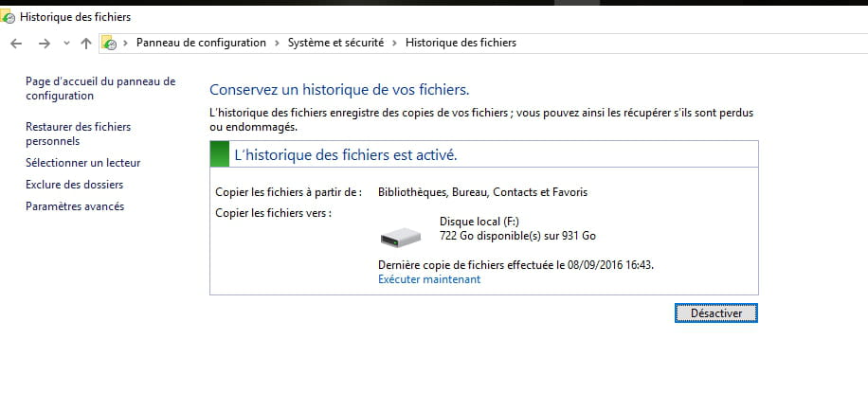Click the Back navigation arrow
The width and height of the screenshot is (868, 410).
coord(16,43)
